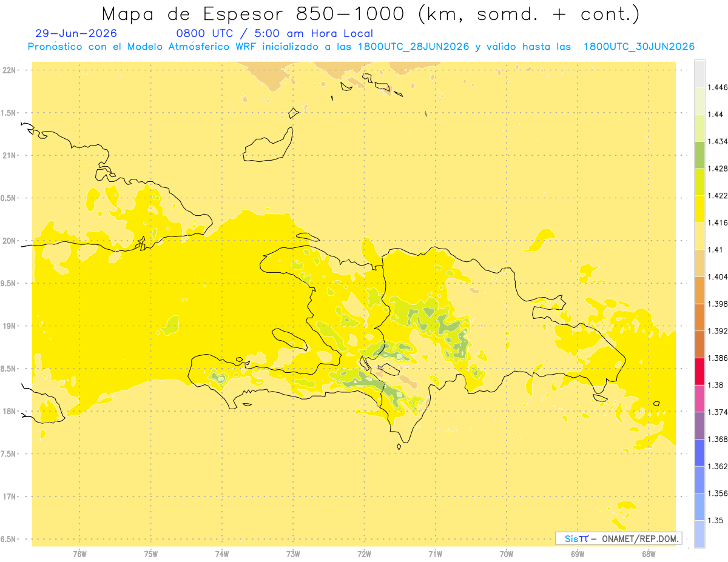Click the "1.362" colorbar value
Image resolution: width=728 pixels, height=562 pixels.
pyautogui.click(x=718, y=466)
